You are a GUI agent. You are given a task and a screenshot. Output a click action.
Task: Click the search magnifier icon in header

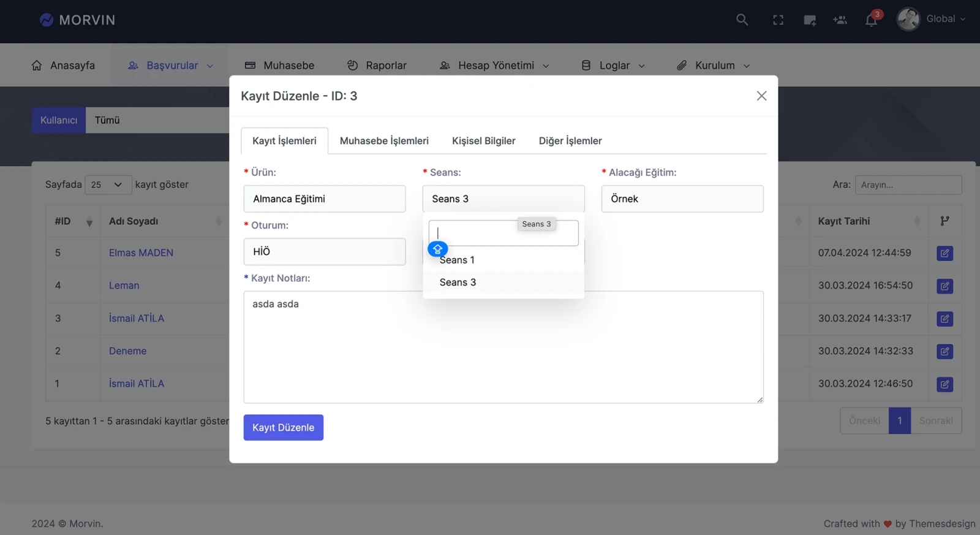(742, 20)
